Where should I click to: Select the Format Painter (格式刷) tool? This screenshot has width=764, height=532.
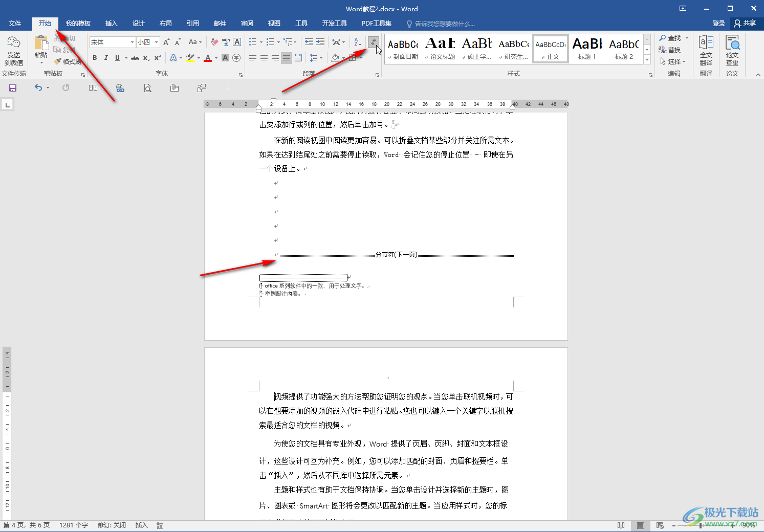(68, 61)
